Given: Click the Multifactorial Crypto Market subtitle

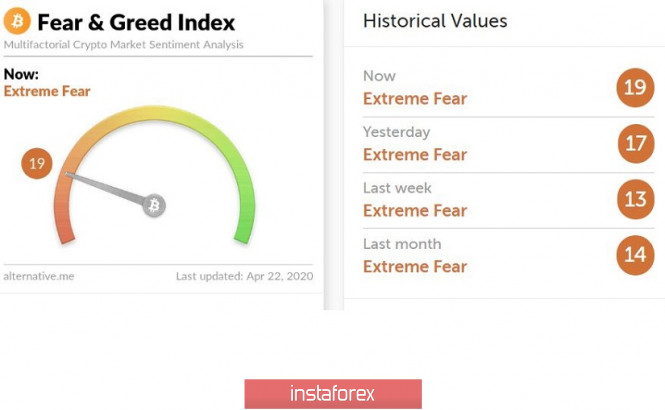Looking at the screenshot, I should coord(123,45).
